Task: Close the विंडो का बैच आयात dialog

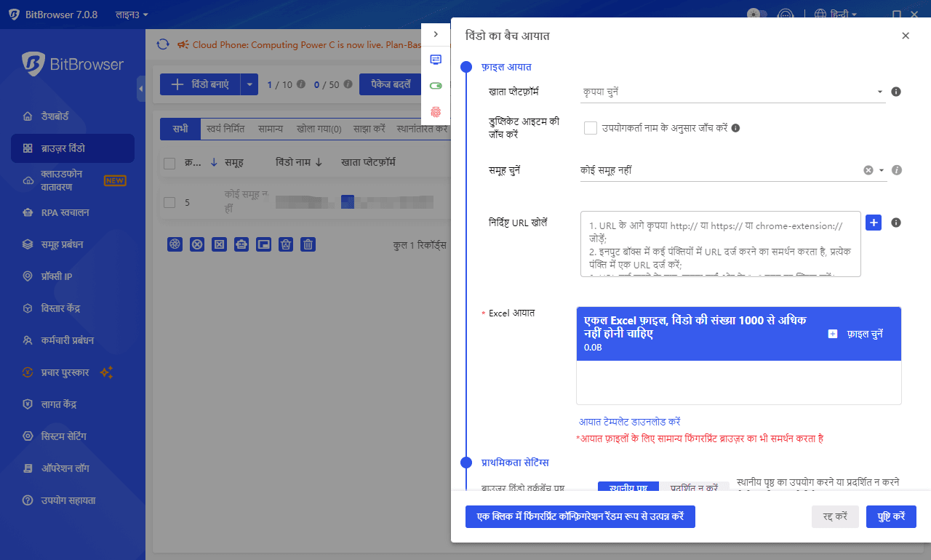Action: [x=906, y=36]
